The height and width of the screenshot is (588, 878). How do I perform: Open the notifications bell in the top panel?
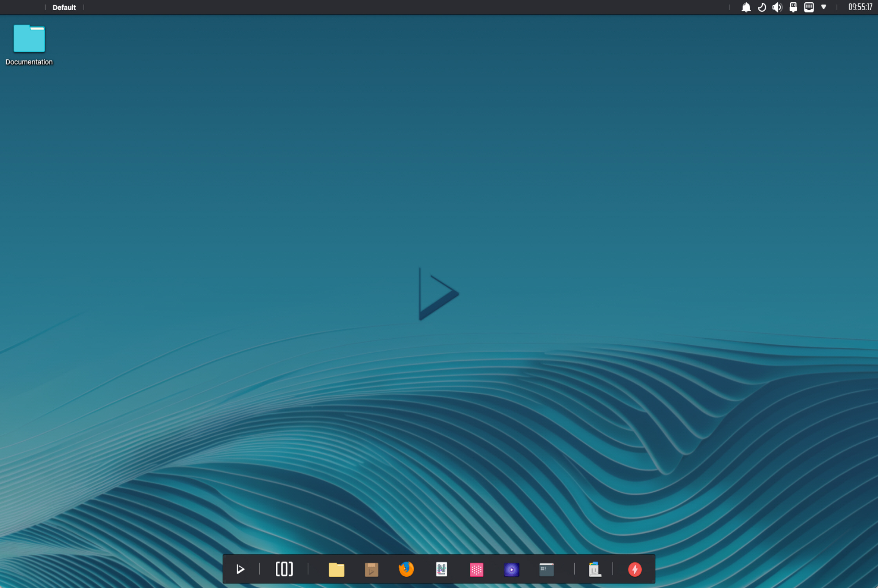[x=746, y=7]
